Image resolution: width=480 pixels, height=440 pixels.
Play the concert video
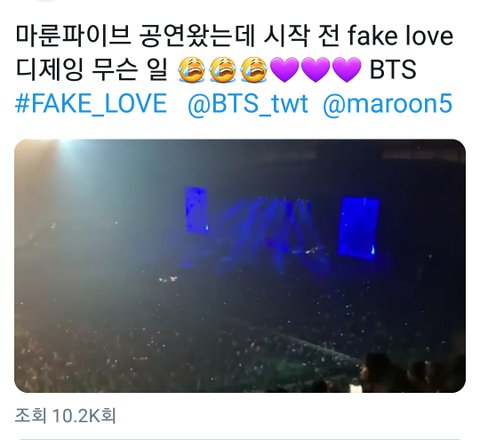[240, 266]
